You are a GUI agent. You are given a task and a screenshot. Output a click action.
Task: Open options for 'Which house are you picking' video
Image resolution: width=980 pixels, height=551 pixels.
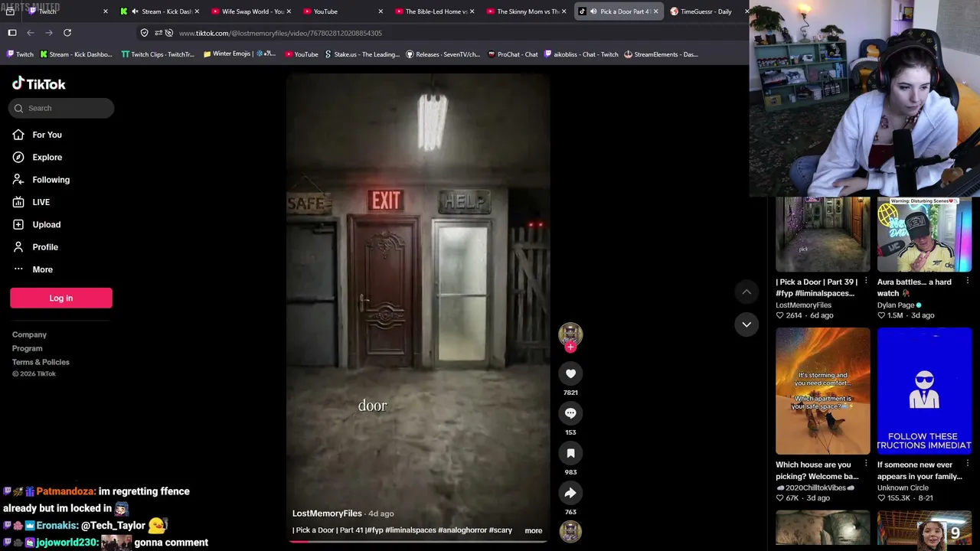[866, 465]
